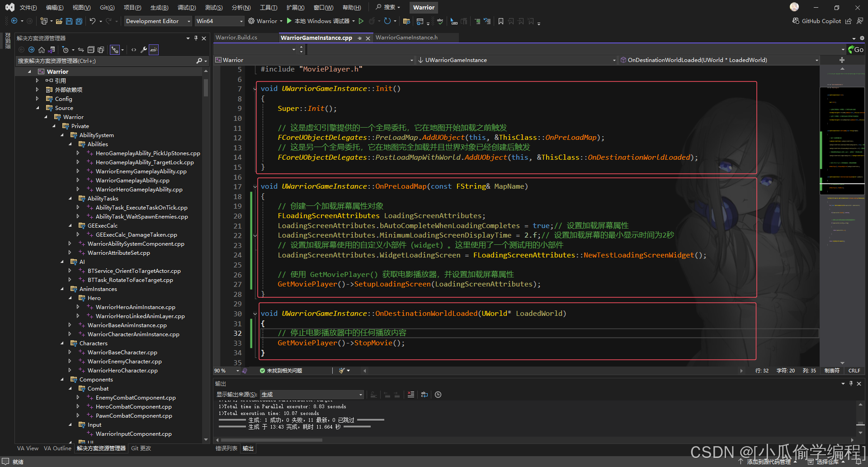Toggle word wrap in Output panel

pyautogui.click(x=424, y=395)
